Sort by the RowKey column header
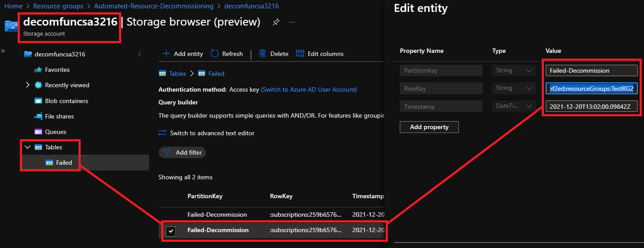The height and width of the screenshot is (248, 644). coord(281,196)
